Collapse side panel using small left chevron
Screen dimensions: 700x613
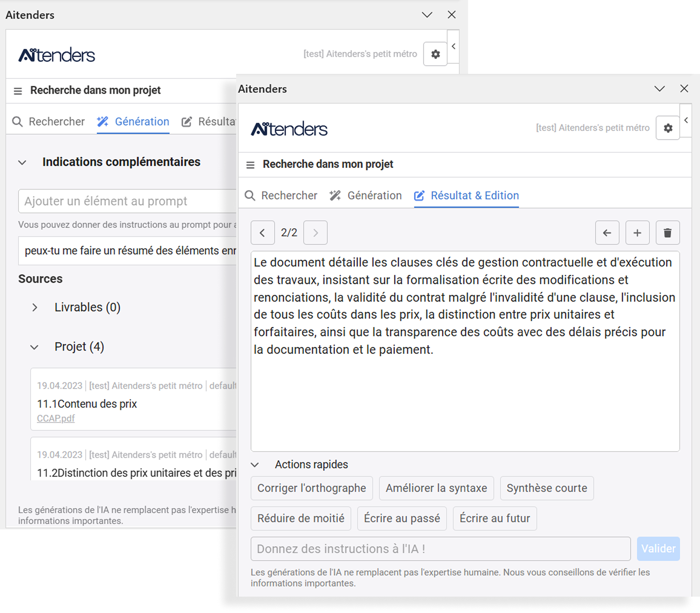coord(686,121)
